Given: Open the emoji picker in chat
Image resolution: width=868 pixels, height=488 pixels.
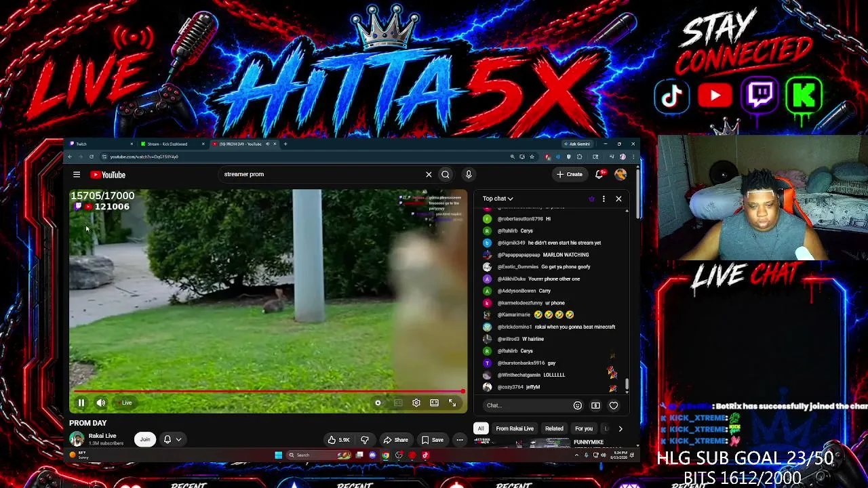Looking at the screenshot, I should [x=578, y=405].
